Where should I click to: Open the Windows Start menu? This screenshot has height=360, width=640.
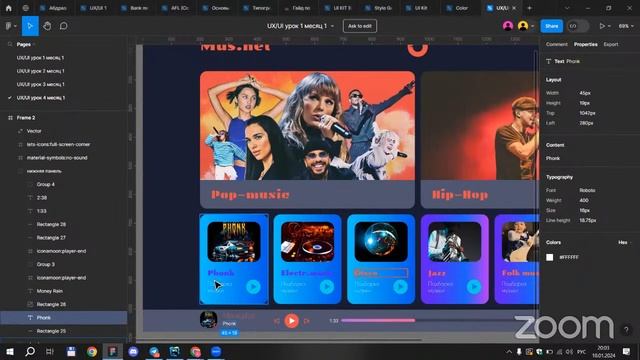9,351
